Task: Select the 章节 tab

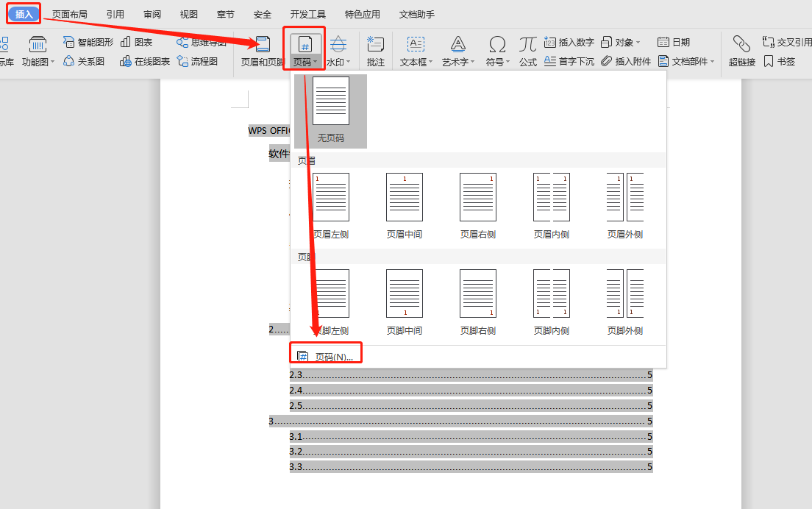Action: point(225,15)
